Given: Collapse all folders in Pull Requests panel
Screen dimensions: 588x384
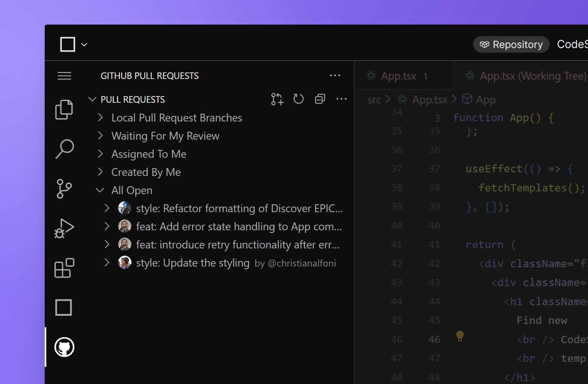Looking at the screenshot, I should pyautogui.click(x=320, y=99).
